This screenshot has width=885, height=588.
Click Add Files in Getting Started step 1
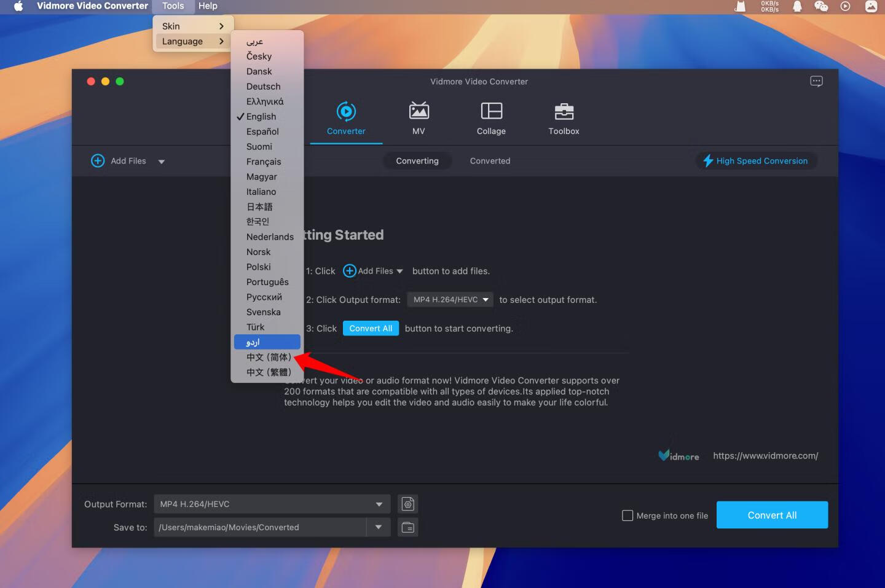pos(372,271)
